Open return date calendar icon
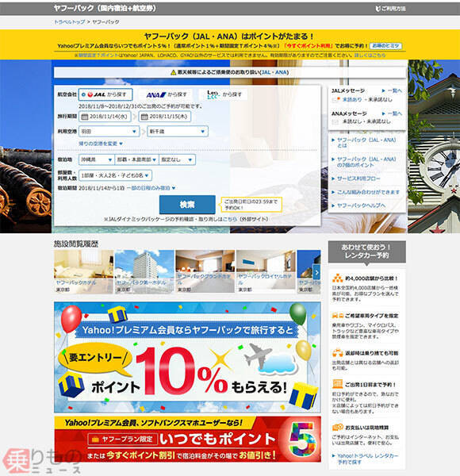 tap(144, 117)
